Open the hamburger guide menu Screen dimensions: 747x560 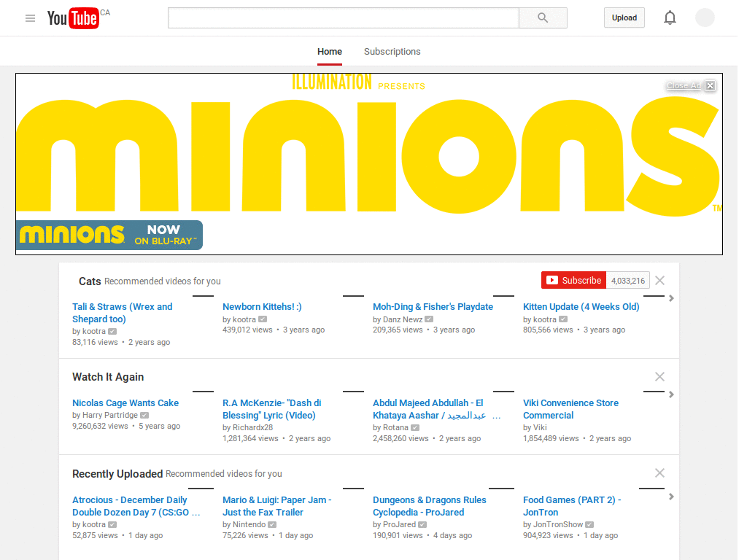pyautogui.click(x=30, y=17)
